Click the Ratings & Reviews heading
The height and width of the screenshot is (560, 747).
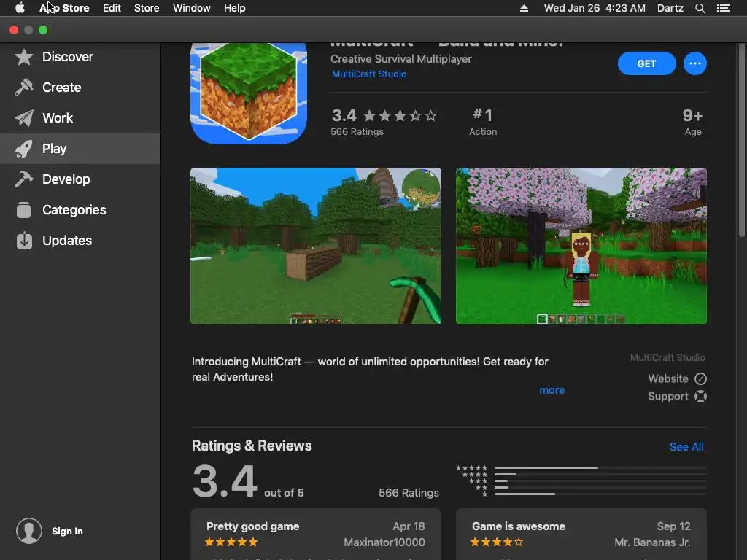252,446
